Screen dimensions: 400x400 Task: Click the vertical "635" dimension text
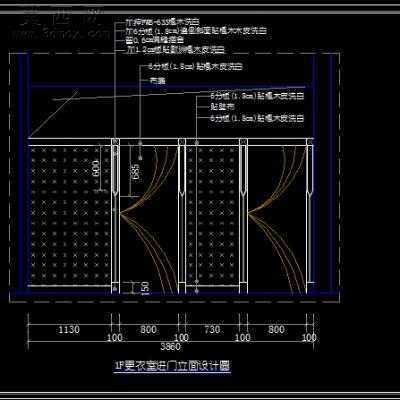(136, 172)
